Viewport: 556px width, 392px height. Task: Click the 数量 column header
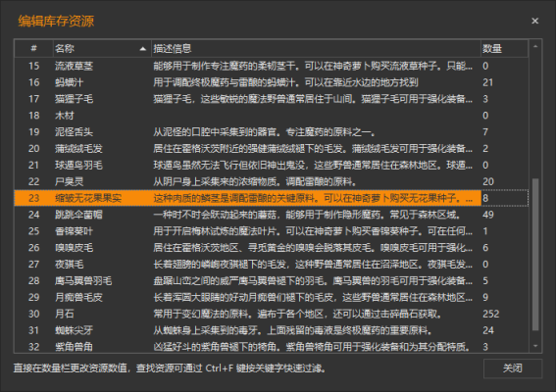[504, 49]
